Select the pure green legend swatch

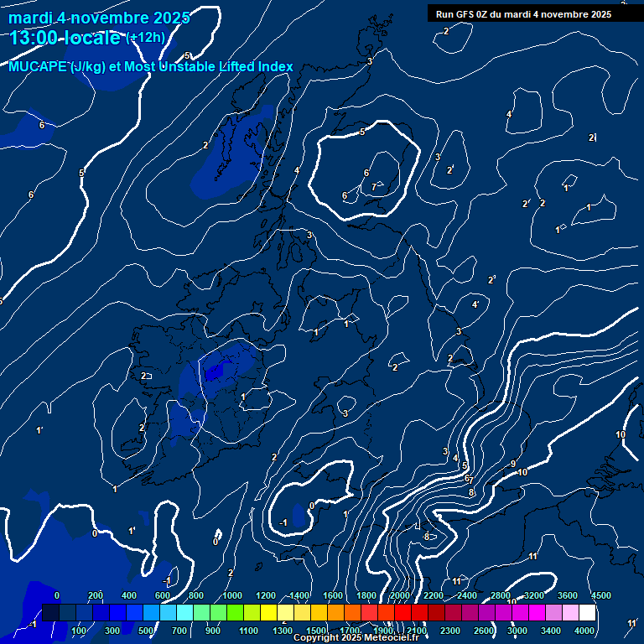click(235, 612)
